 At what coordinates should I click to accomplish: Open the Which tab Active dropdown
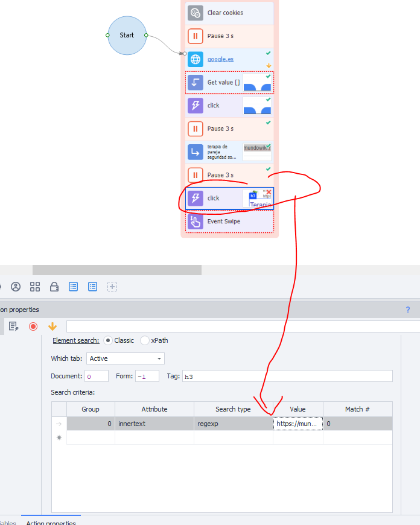coord(126,358)
